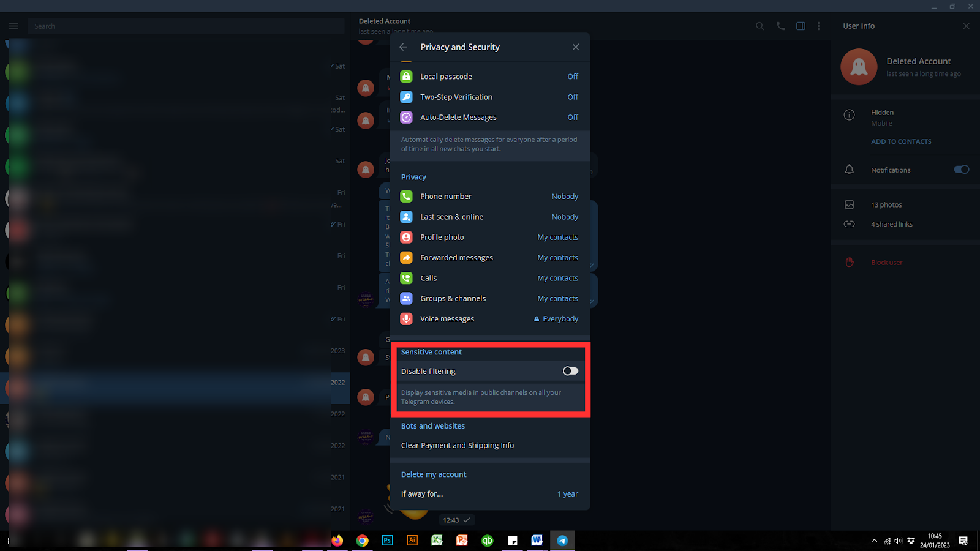Viewport: 980px width, 551px height.
Task: Open Google Chrome from the taskbar
Action: pos(363,541)
